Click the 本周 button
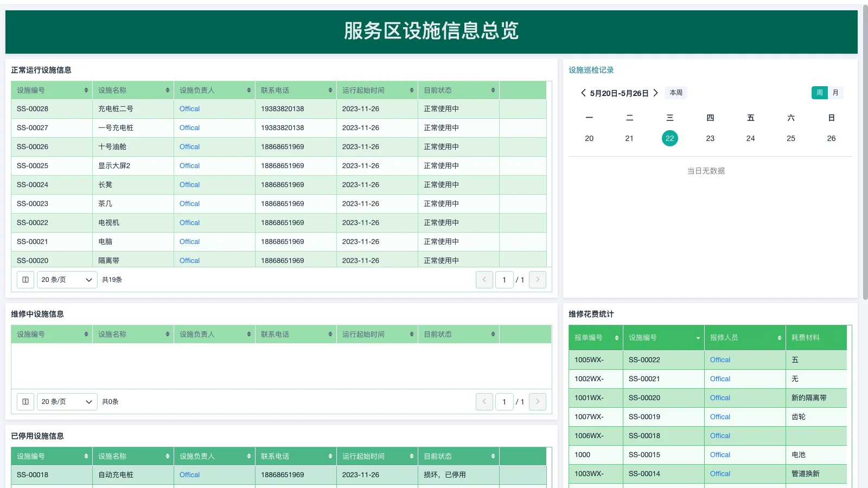 click(676, 93)
